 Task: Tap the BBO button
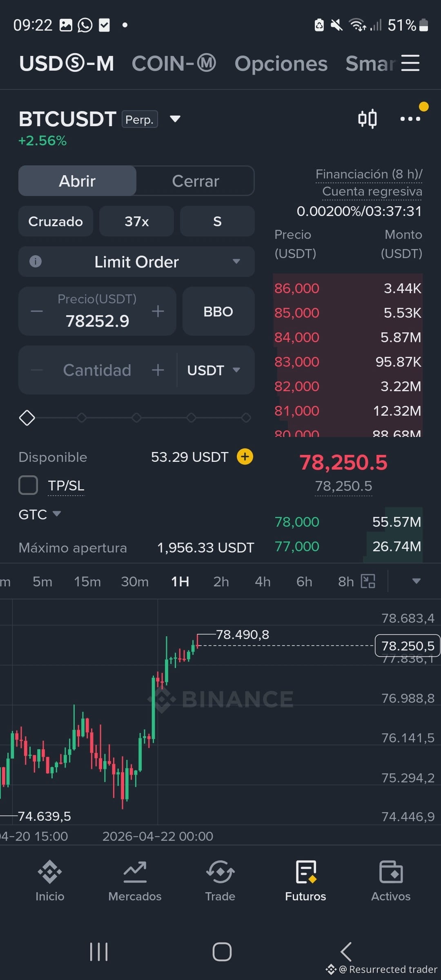pos(218,311)
